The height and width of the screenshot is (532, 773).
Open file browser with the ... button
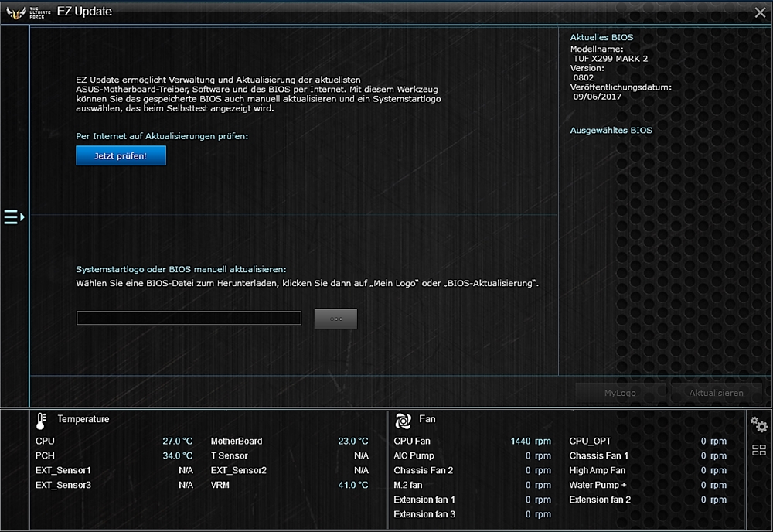(x=335, y=319)
